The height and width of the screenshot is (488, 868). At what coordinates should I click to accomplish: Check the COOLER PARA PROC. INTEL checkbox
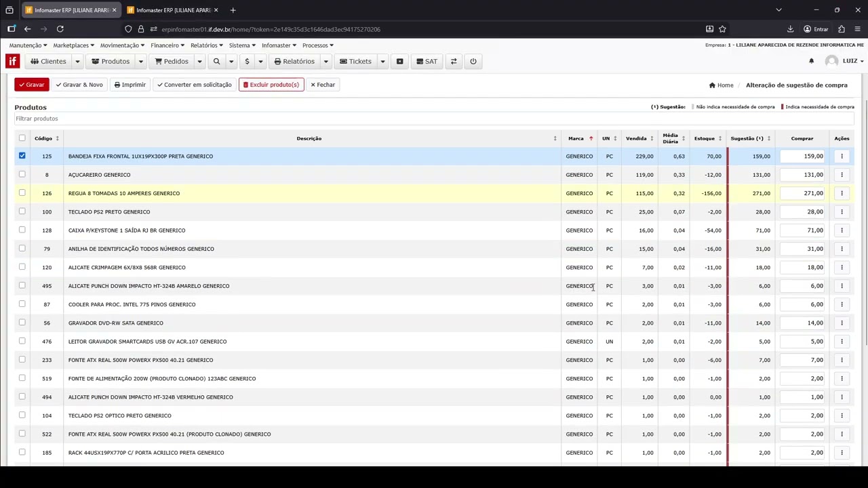click(x=22, y=304)
